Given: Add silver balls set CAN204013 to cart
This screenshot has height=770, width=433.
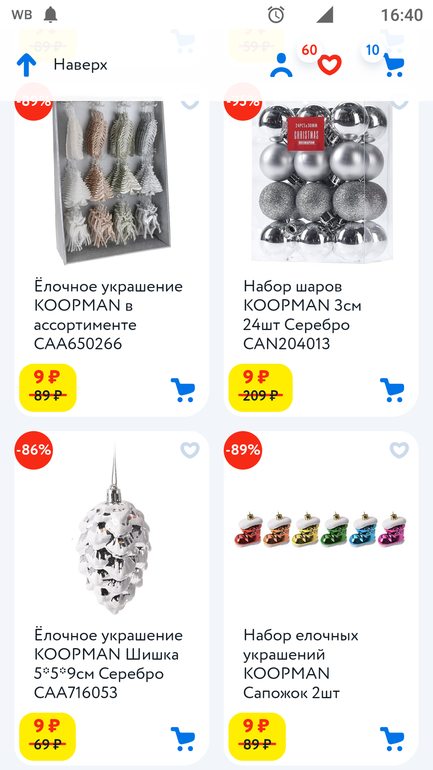Looking at the screenshot, I should 392,390.
